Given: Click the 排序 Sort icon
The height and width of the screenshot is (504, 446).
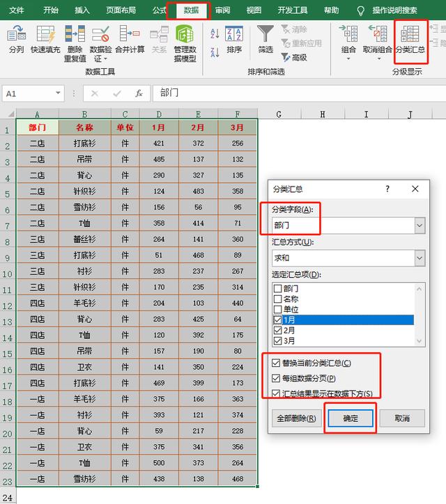Looking at the screenshot, I should pos(234,39).
